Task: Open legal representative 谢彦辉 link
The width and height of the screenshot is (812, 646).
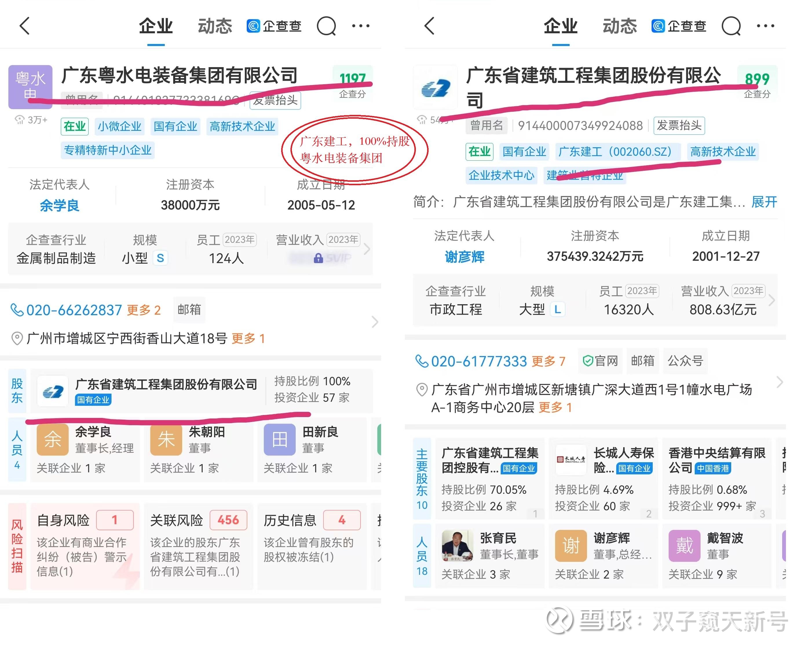Action: point(464,257)
